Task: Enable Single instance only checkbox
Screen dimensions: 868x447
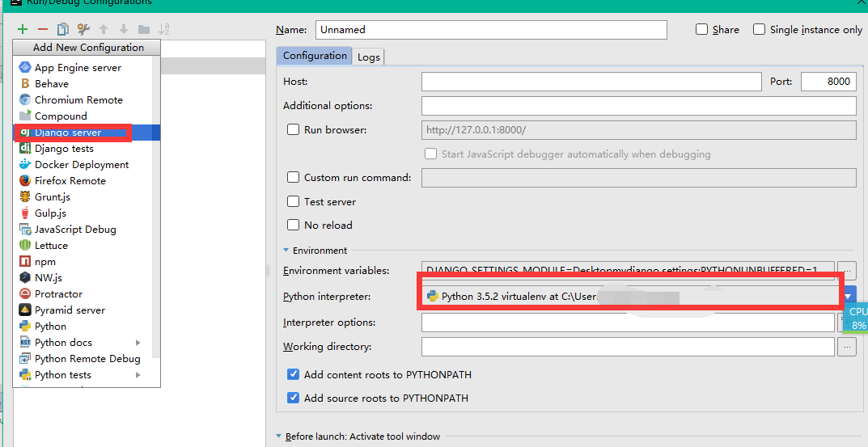Action: coord(759,29)
